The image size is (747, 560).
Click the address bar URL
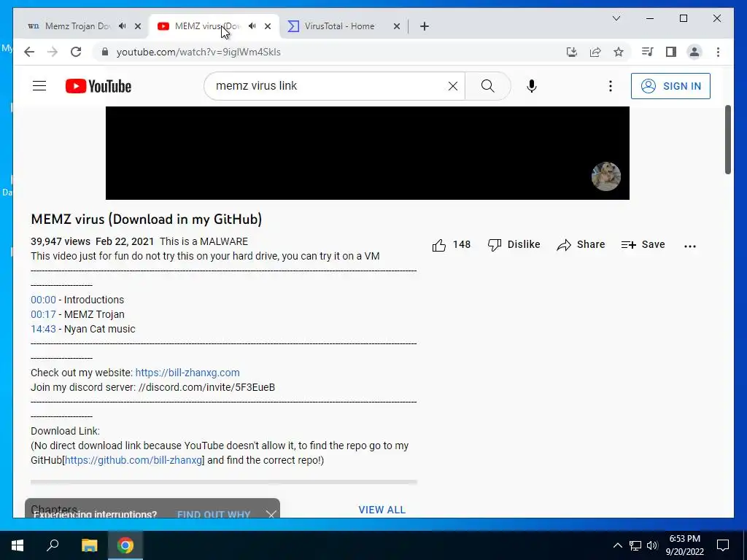(x=198, y=52)
